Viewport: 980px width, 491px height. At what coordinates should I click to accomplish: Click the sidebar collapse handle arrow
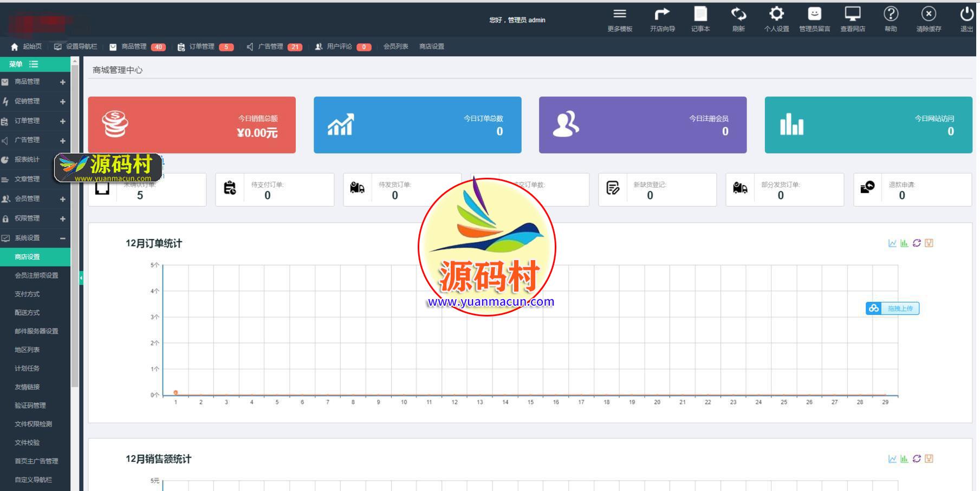click(x=81, y=278)
